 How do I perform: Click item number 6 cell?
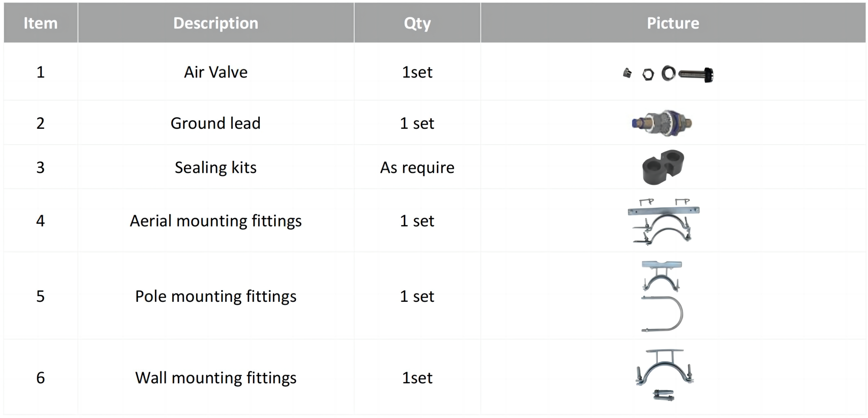tap(40, 378)
